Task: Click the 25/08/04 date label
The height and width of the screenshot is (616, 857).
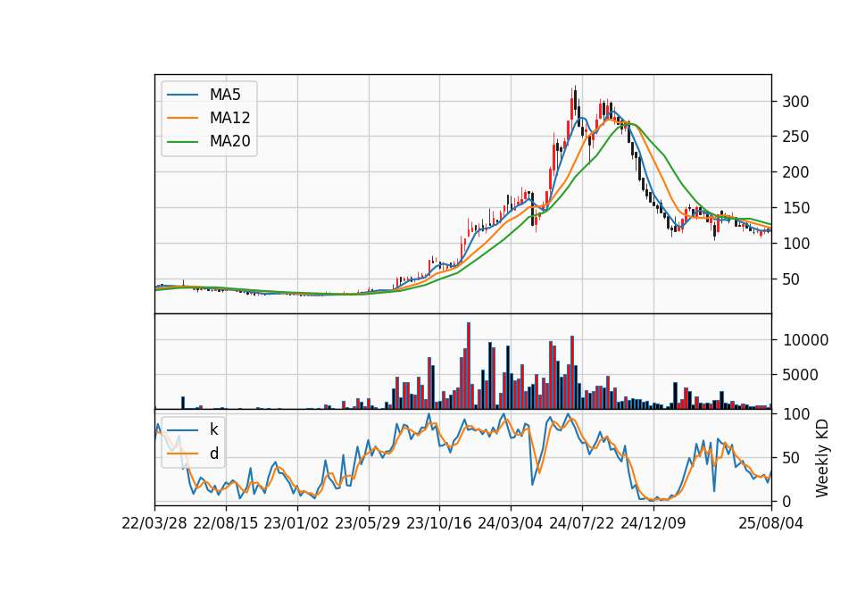Action: pyautogui.click(x=770, y=523)
